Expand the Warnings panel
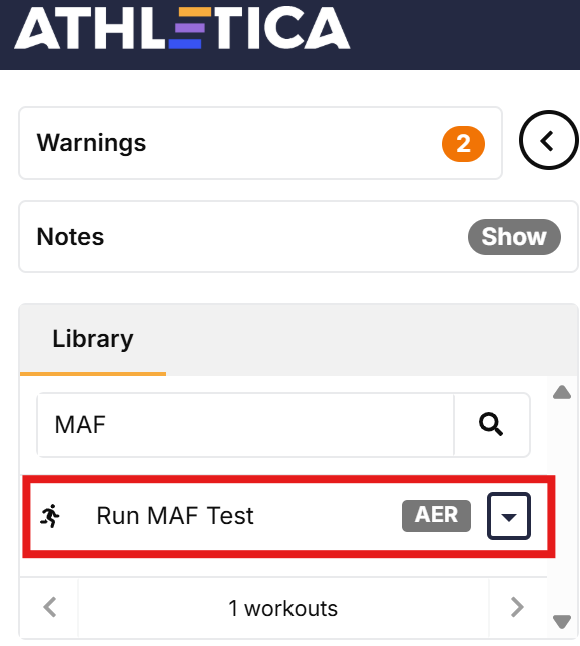 (x=260, y=143)
